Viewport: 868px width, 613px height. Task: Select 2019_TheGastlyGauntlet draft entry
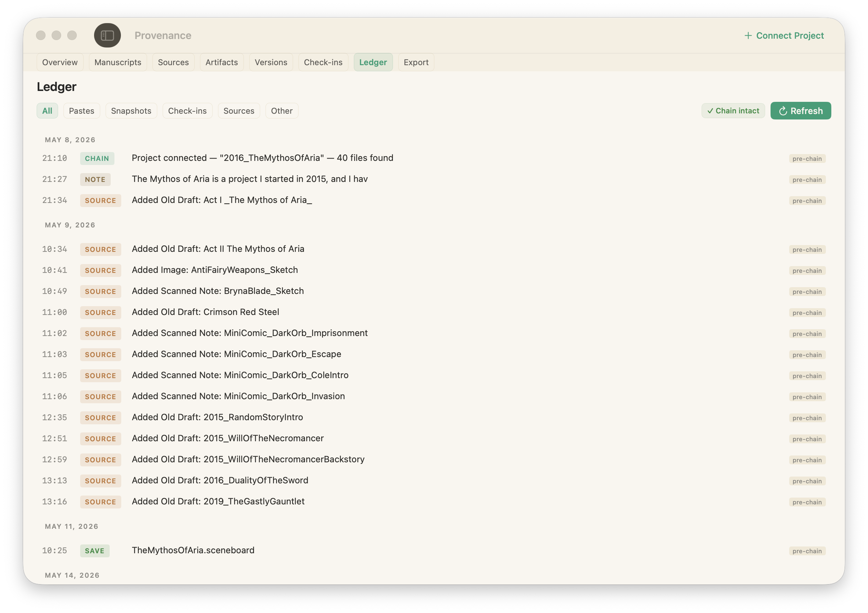[434, 502]
